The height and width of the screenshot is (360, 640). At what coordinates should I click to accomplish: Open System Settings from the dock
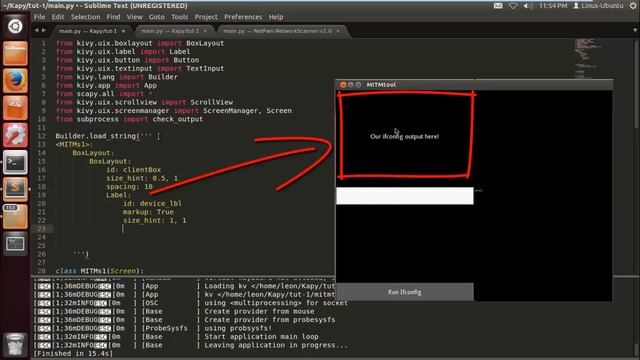[x=15, y=135]
